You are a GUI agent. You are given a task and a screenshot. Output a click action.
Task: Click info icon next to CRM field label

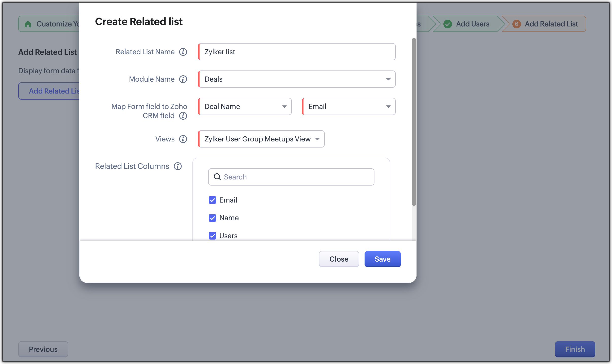[183, 116]
